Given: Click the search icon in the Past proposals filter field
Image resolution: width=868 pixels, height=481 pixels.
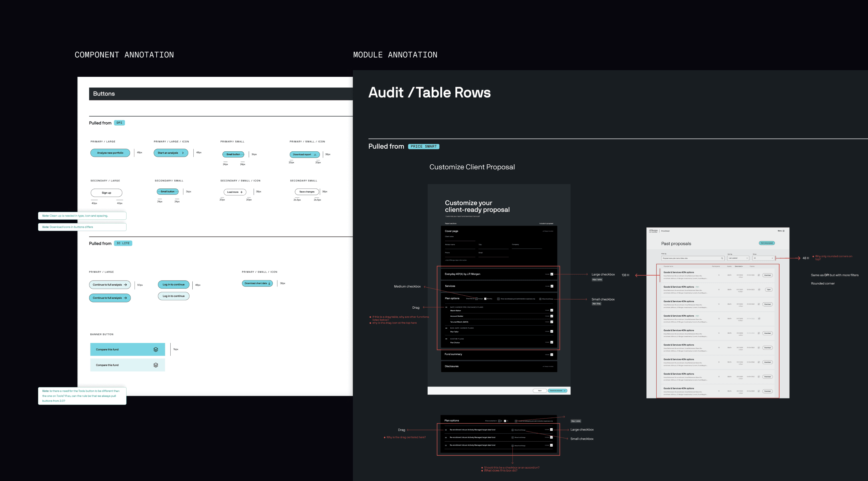Looking at the screenshot, I should tap(722, 258).
